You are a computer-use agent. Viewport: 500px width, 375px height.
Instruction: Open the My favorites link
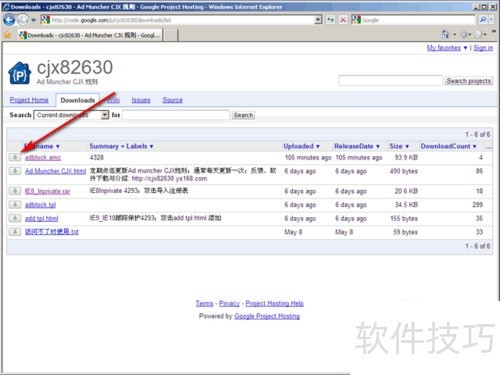click(x=444, y=48)
